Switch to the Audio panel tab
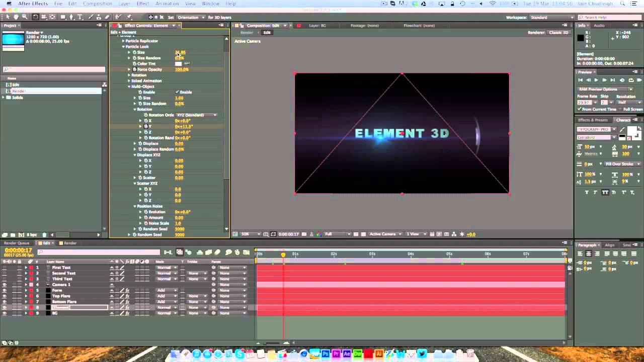Image resolution: width=644 pixels, height=362 pixels. pos(599,25)
